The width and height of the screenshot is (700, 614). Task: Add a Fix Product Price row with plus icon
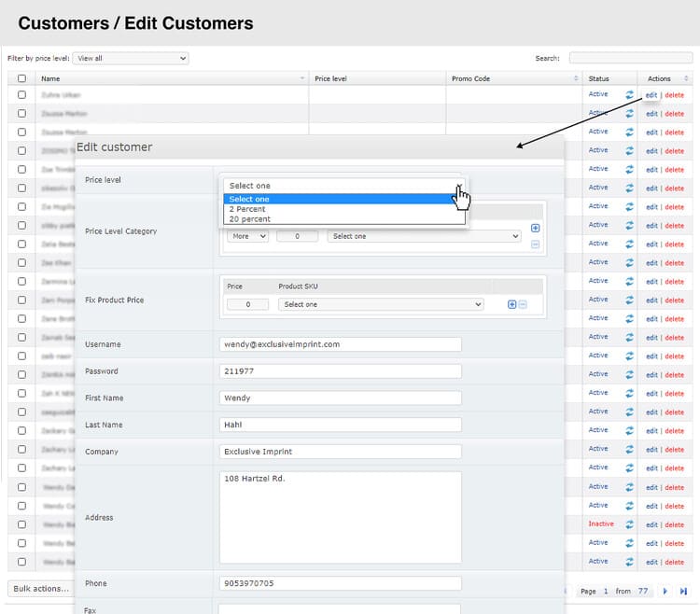pyautogui.click(x=511, y=304)
